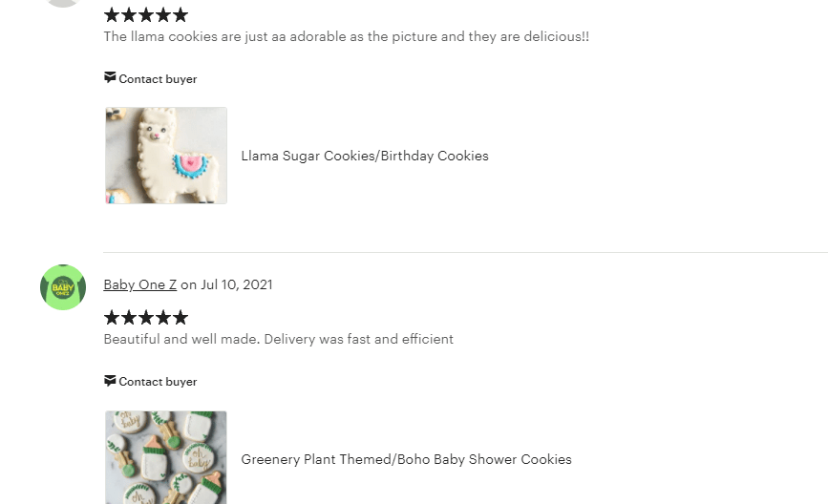
Task: Click Contact buyer text under Baby One Z's review
Action: coord(158,382)
